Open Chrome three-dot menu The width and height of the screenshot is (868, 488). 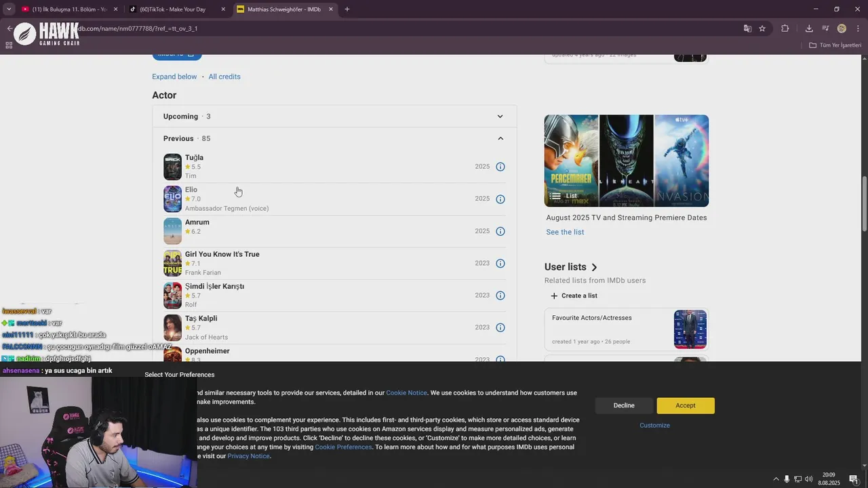click(x=858, y=28)
